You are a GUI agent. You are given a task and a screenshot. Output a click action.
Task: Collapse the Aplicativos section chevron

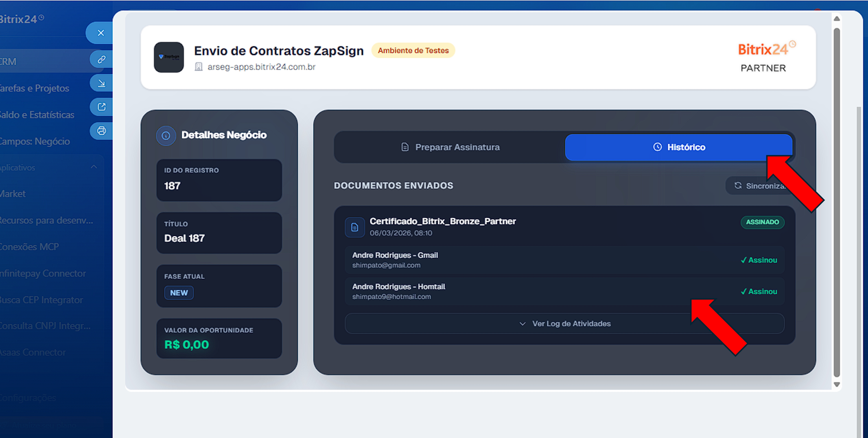point(94,167)
